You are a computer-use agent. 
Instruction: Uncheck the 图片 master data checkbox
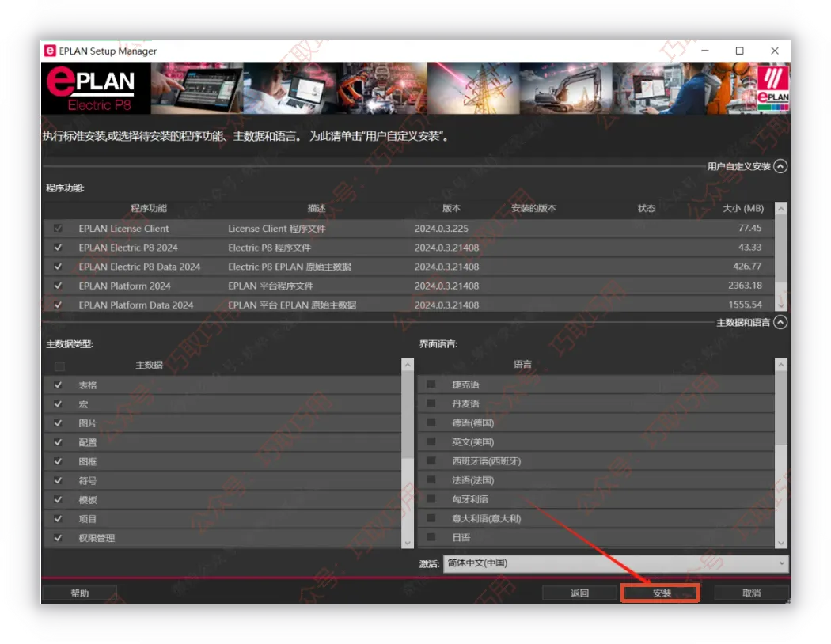[x=58, y=423]
